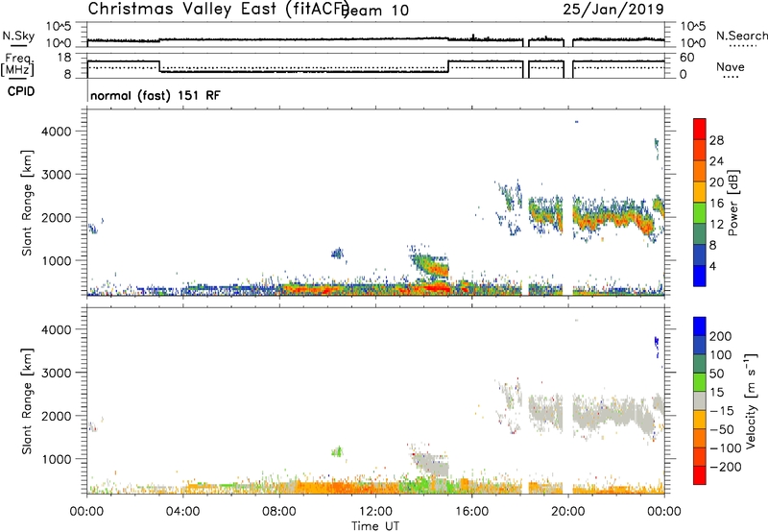Image resolution: width=768 pixels, height=532 pixels.
Task: Click the '3000' tick in velocity panel
Action: click(x=56, y=373)
